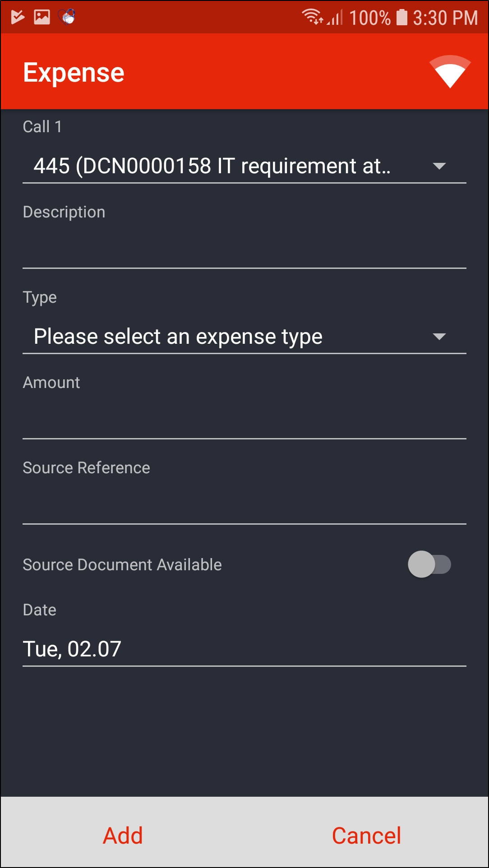Tap the image notification icon in status bar
Screen dimensions: 489x868
(x=42, y=17)
